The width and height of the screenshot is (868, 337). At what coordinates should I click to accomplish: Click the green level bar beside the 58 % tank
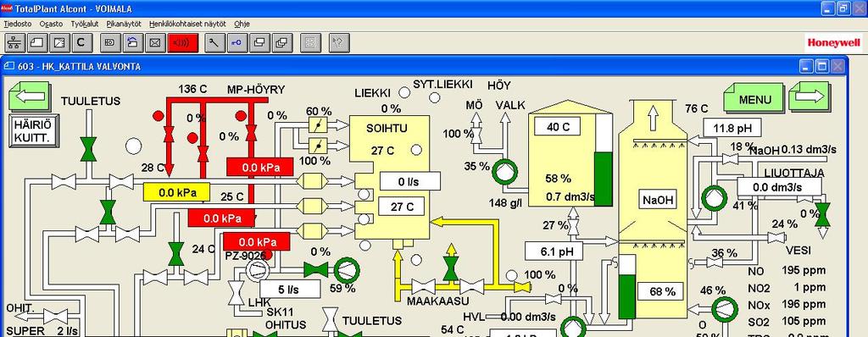point(604,179)
